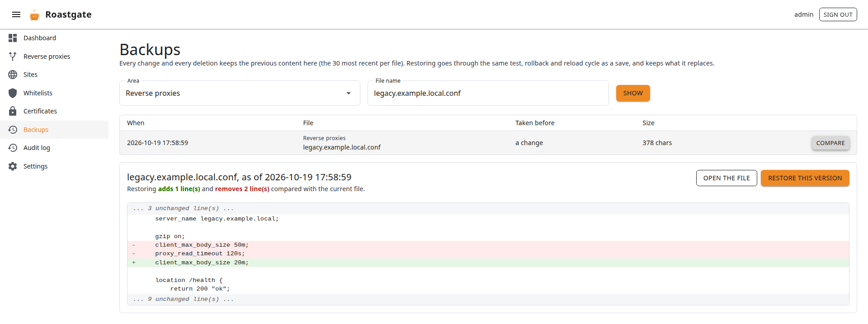The width and height of the screenshot is (868, 324).
Task: Click the removed proxy_read_timeout 120s line
Action: 488,254
